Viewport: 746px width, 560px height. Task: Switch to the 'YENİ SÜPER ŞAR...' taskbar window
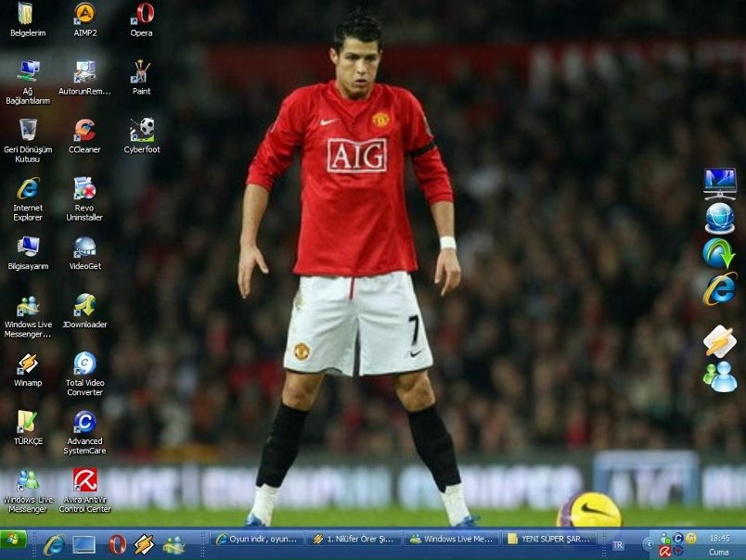pos(548,539)
